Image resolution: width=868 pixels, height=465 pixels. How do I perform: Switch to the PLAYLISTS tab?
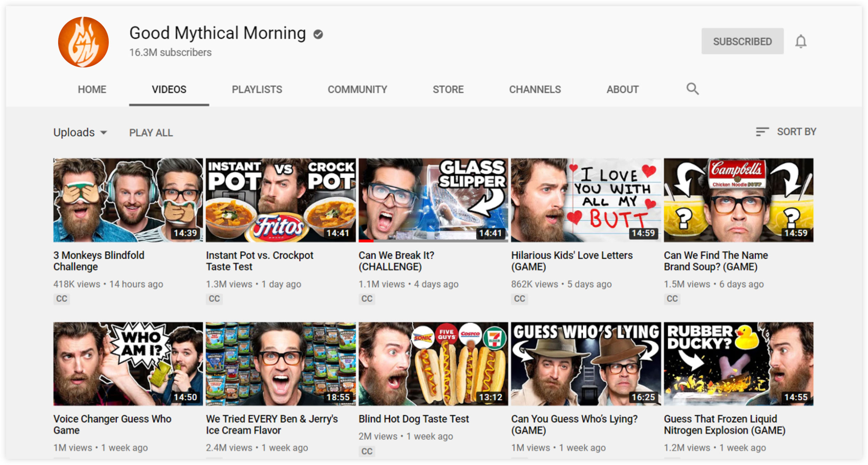click(x=257, y=89)
